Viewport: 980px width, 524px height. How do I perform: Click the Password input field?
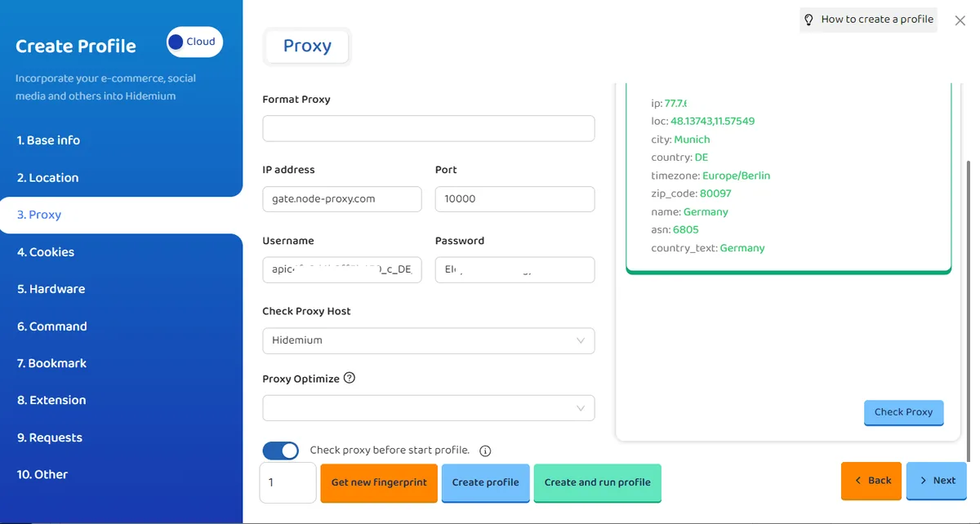tap(515, 270)
